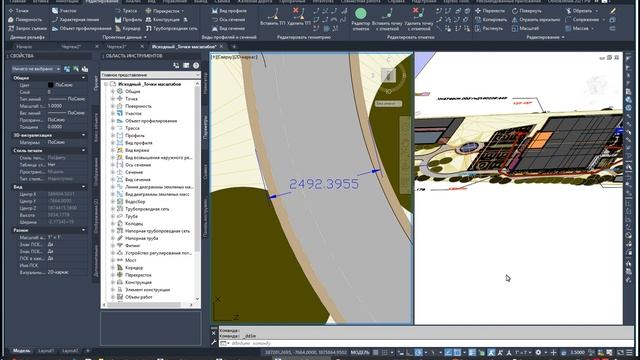
Task: Click Объект профилирования ribbon tool
Action: pyautogui.click(x=82, y=29)
